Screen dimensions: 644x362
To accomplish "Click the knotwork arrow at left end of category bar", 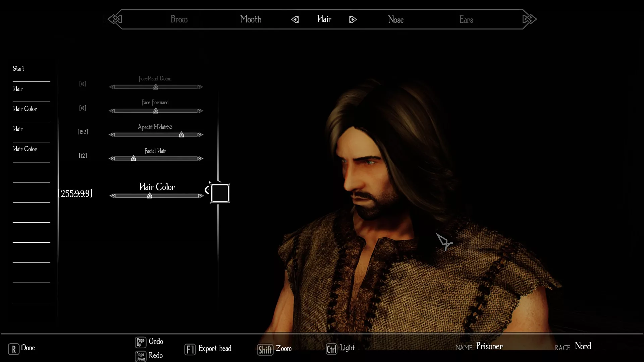I will [115, 19].
